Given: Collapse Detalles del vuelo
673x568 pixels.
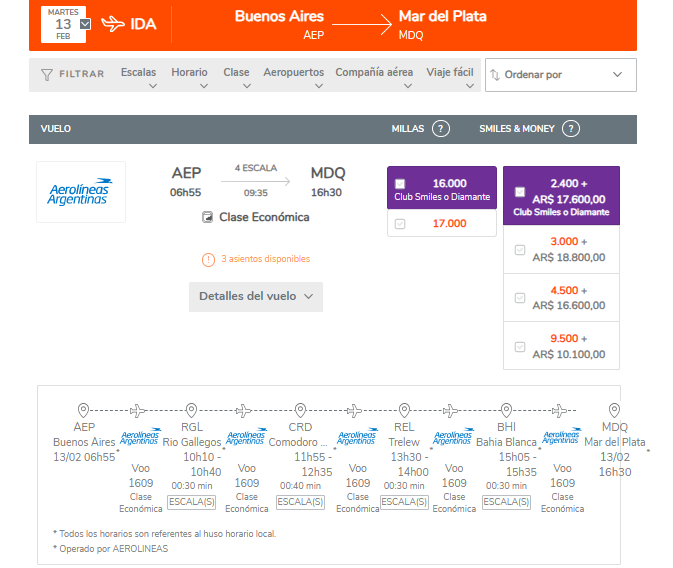Looking at the screenshot, I should 256,297.
